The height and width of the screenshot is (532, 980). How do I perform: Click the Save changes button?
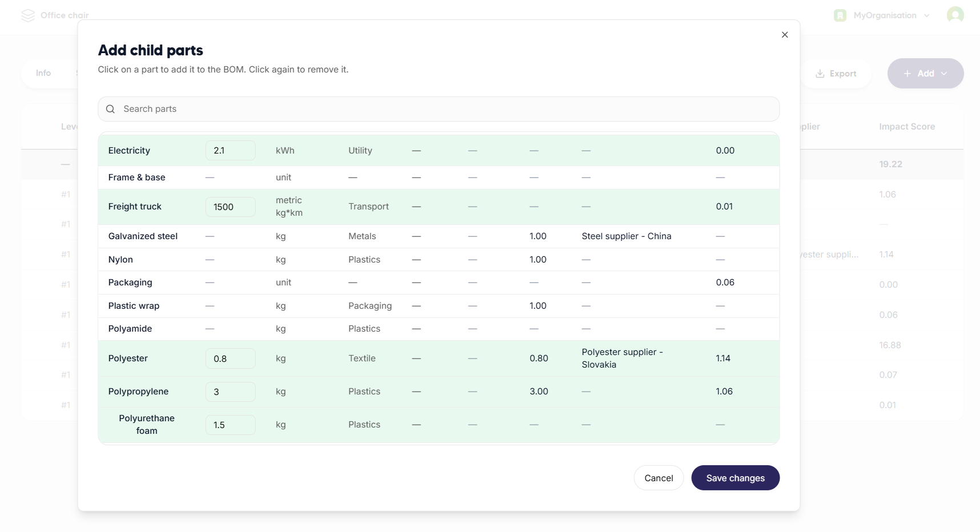pos(735,478)
